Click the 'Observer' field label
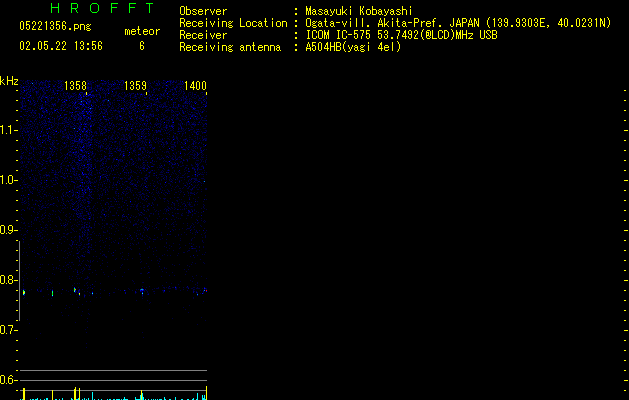 point(203,11)
